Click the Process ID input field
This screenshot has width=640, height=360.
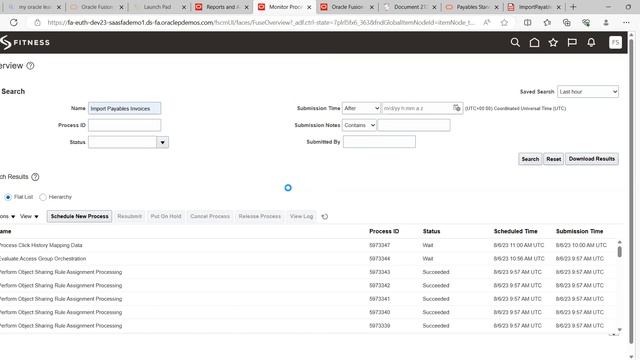tap(124, 125)
